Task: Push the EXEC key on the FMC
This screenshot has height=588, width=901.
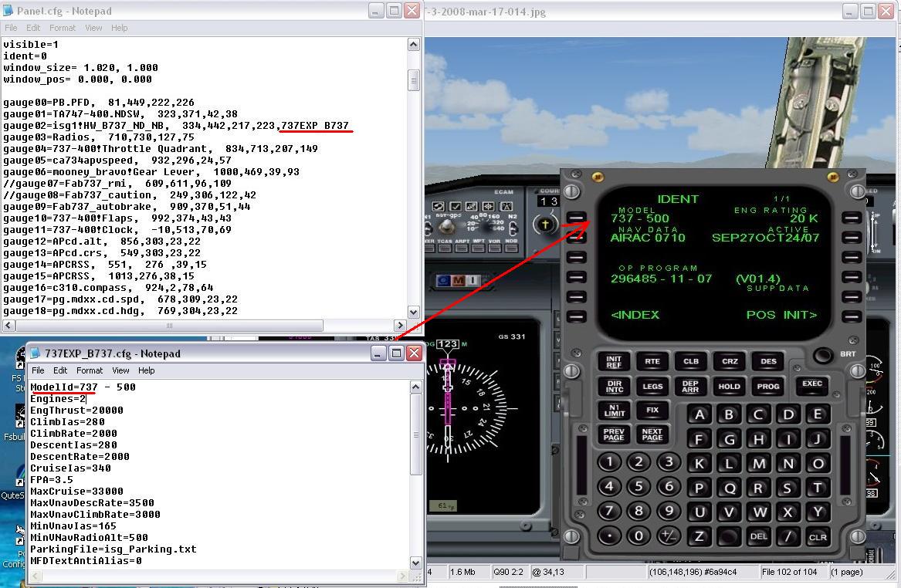Action: (812, 384)
